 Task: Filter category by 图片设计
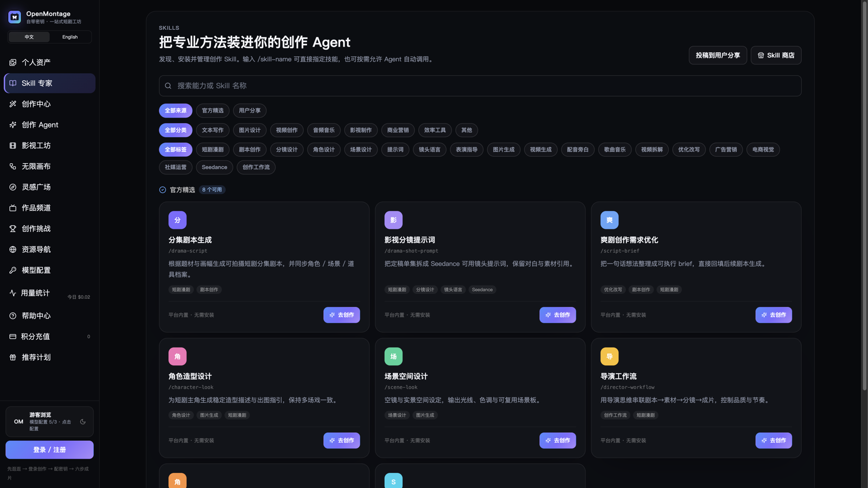(250, 130)
